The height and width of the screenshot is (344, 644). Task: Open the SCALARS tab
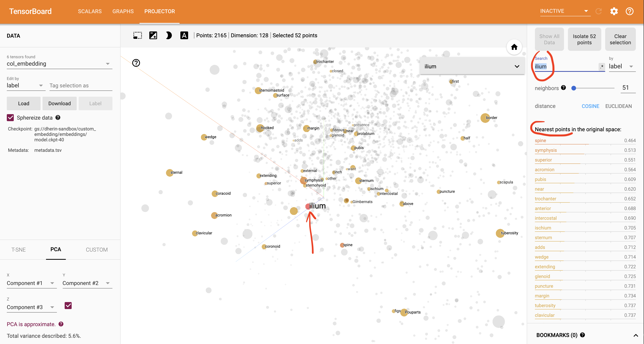pos(90,11)
